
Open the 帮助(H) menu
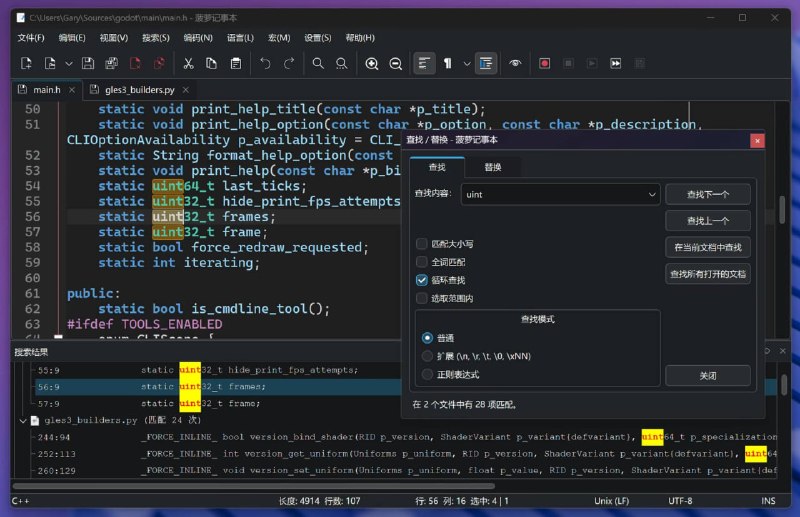(360, 38)
